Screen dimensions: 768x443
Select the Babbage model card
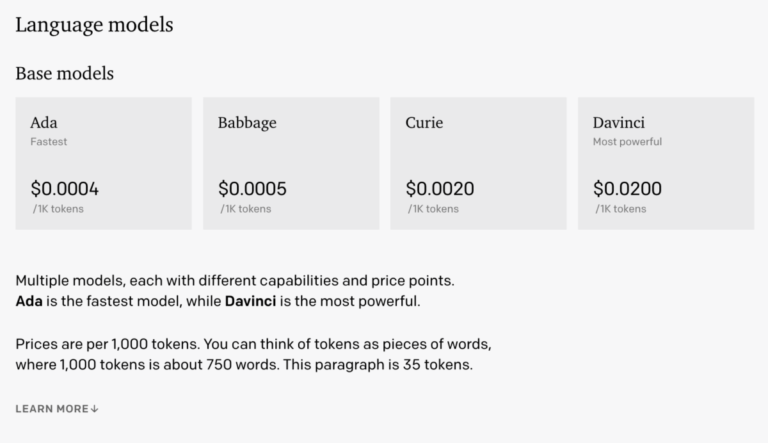[291, 163]
